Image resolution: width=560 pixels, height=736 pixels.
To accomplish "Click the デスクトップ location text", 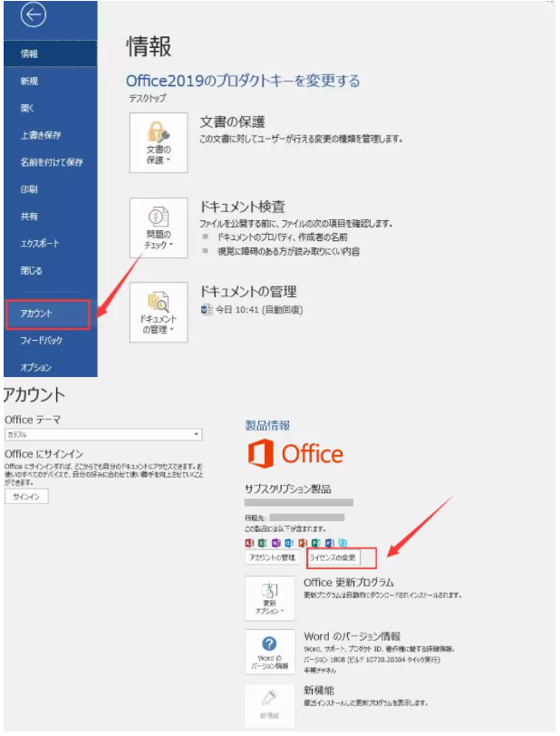I will point(148,98).
